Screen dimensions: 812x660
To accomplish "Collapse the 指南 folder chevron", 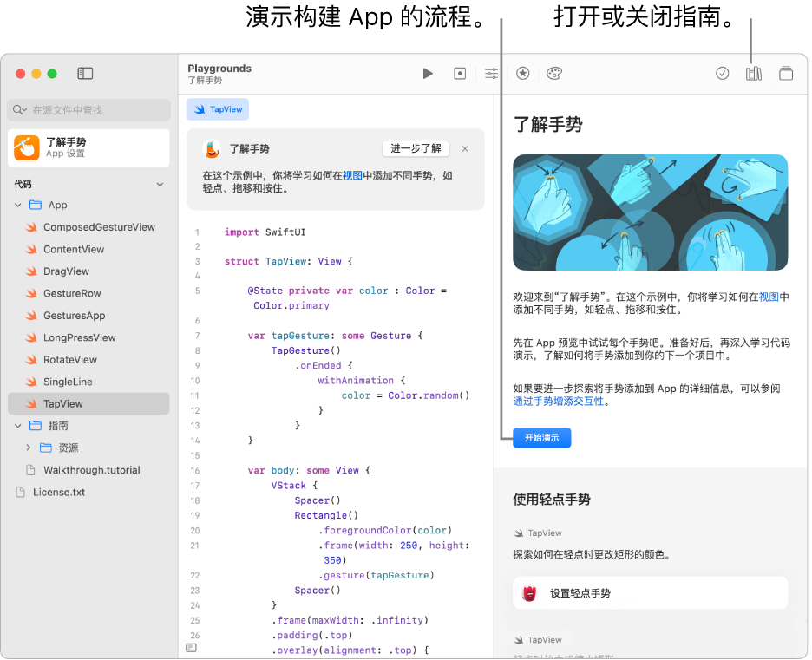I will [x=18, y=426].
